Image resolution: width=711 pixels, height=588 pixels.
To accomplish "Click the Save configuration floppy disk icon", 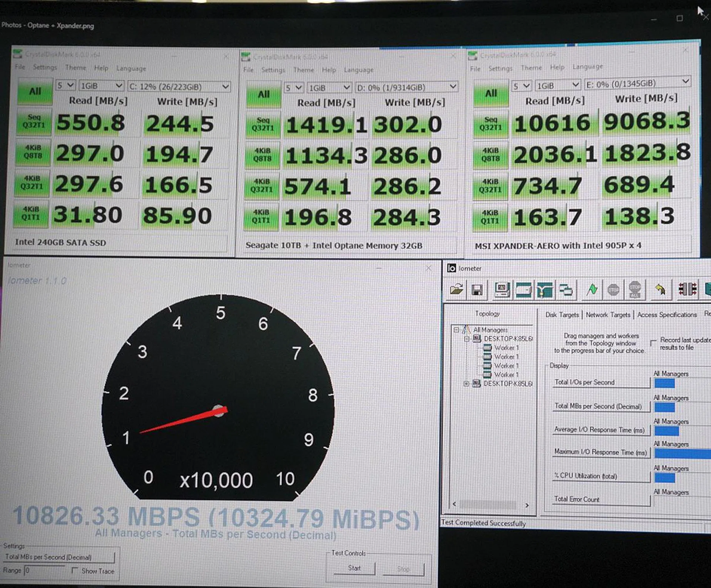I will click(477, 290).
